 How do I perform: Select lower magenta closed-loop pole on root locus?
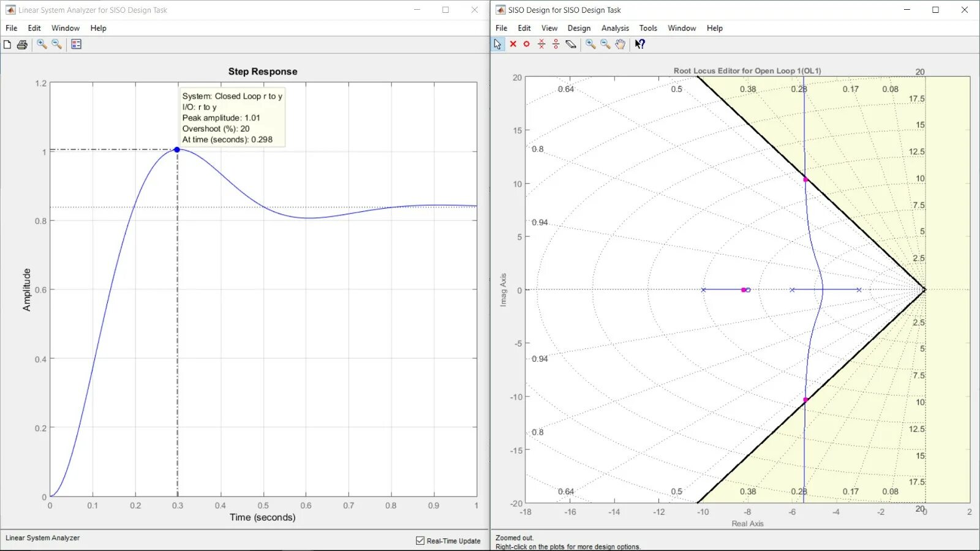click(805, 400)
